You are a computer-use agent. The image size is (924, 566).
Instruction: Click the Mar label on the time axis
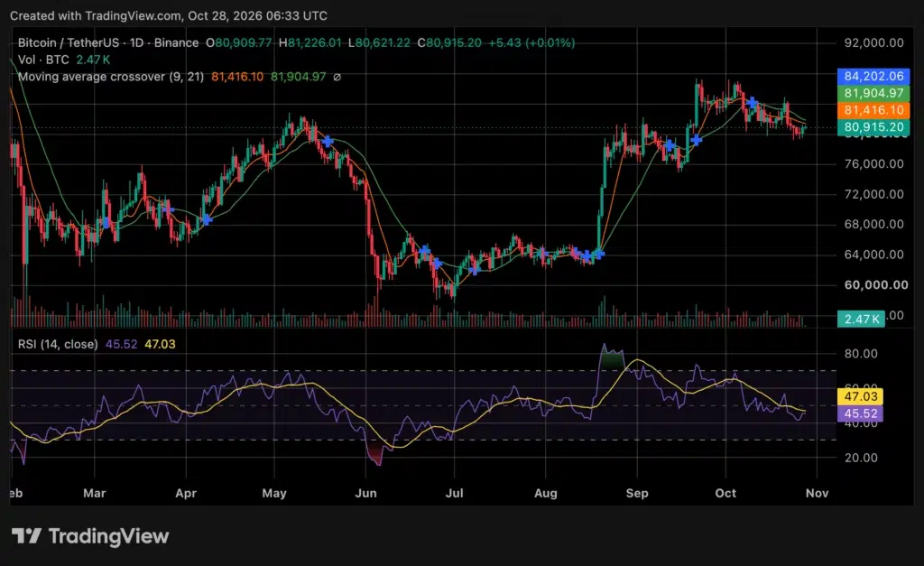click(94, 493)
